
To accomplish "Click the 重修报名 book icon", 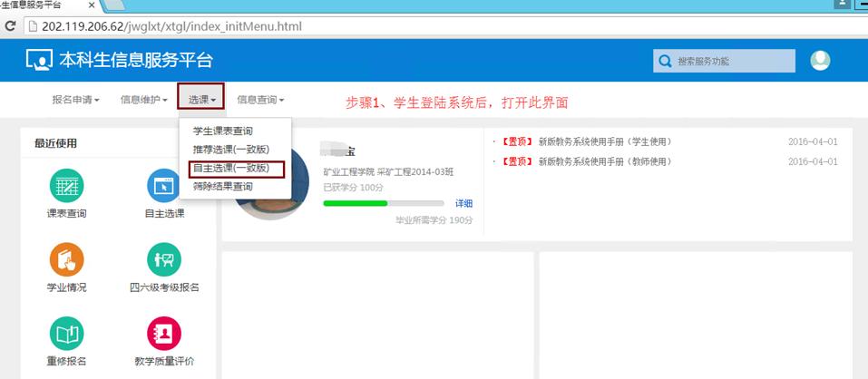I will point(66,335).
